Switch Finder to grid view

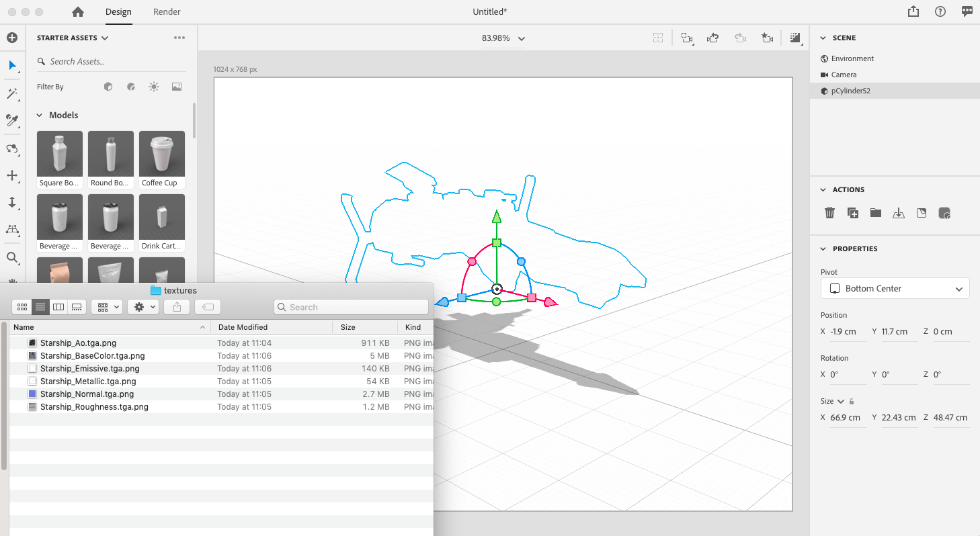[x=22, y=307]
